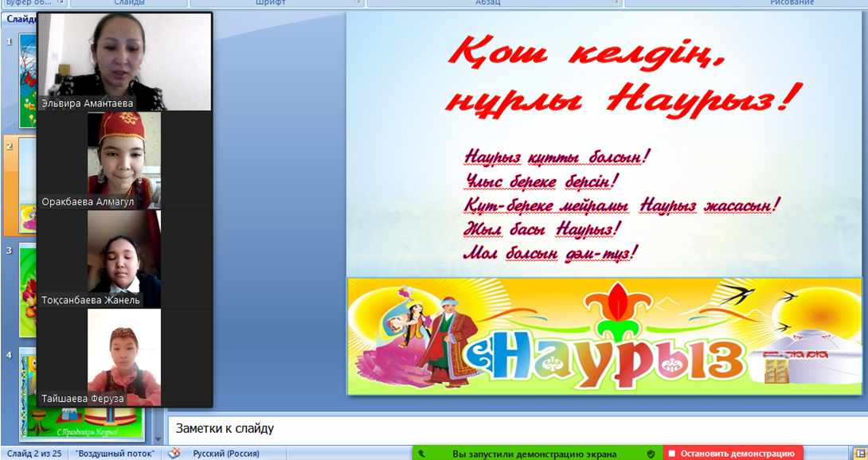Select slide 1 thumbnail
This screenshot has height=460, width=868.
point(28,80)
